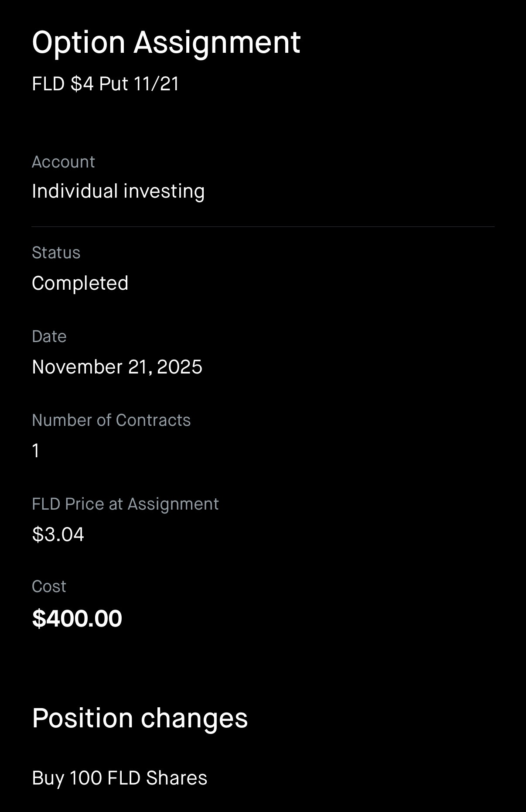Screen dimensions: 526x812
Task: Tap the FLD Price at Assignment label
Action: pos(125,504)
